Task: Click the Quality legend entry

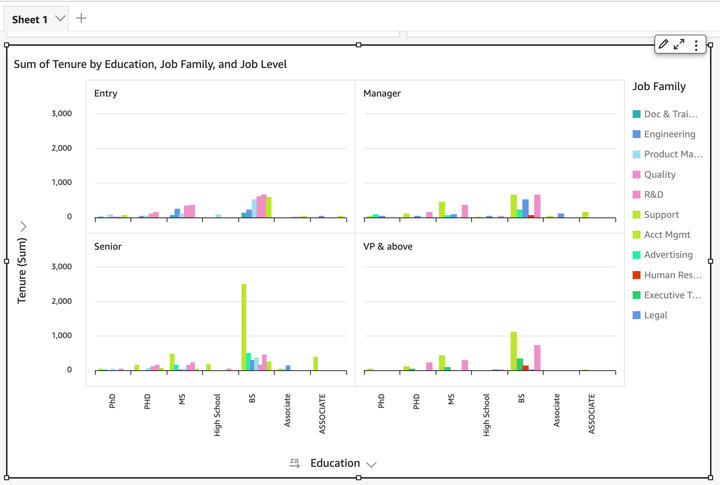Action: point(659,174)
